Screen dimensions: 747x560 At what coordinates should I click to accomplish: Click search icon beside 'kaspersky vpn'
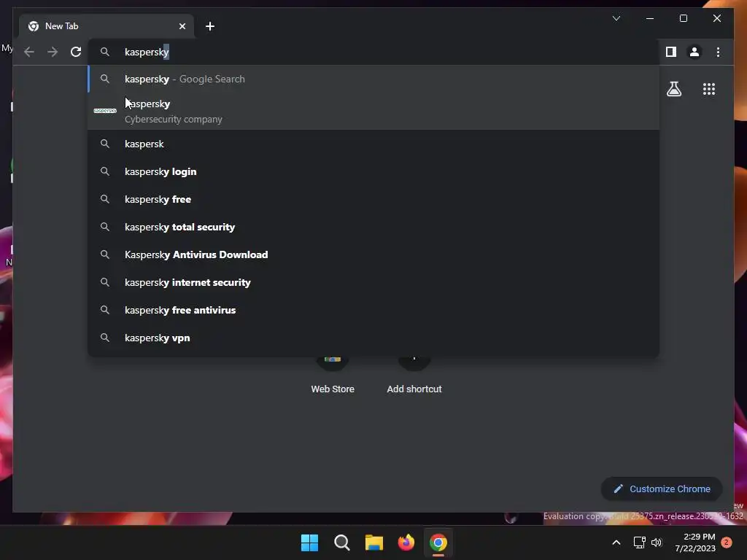105,338
